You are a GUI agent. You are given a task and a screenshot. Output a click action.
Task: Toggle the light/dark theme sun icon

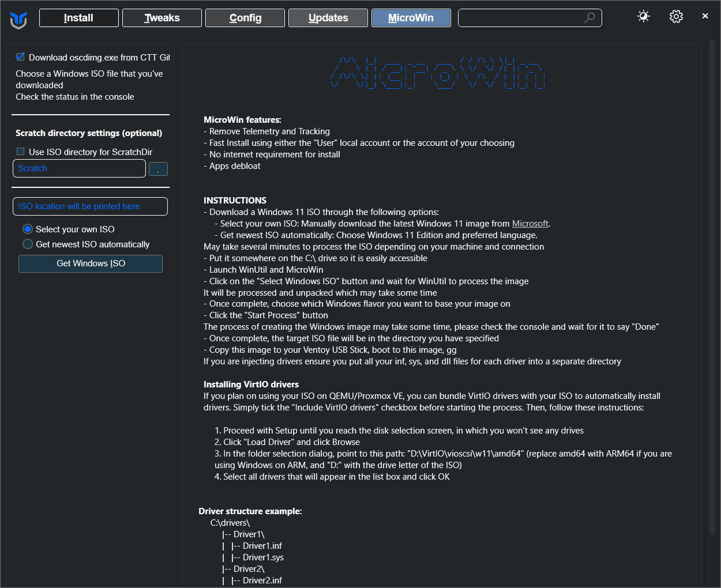pos(644,17)
